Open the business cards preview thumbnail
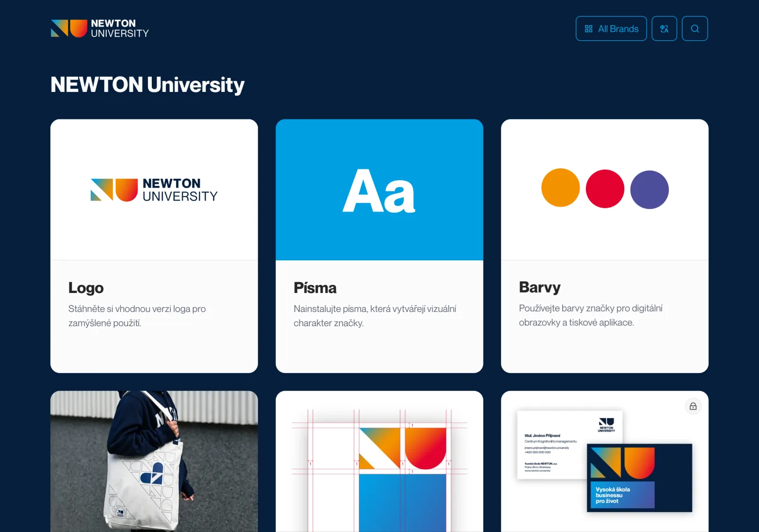This screenshot has height=532, width=759. tap(605, 461)
